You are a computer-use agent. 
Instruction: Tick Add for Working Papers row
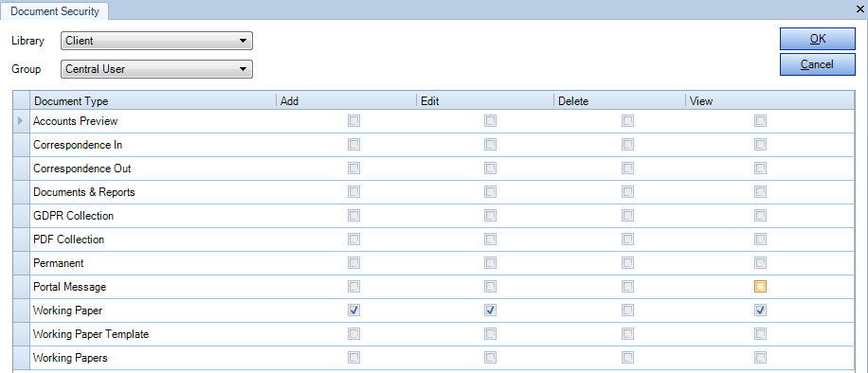tap(353, 358)
